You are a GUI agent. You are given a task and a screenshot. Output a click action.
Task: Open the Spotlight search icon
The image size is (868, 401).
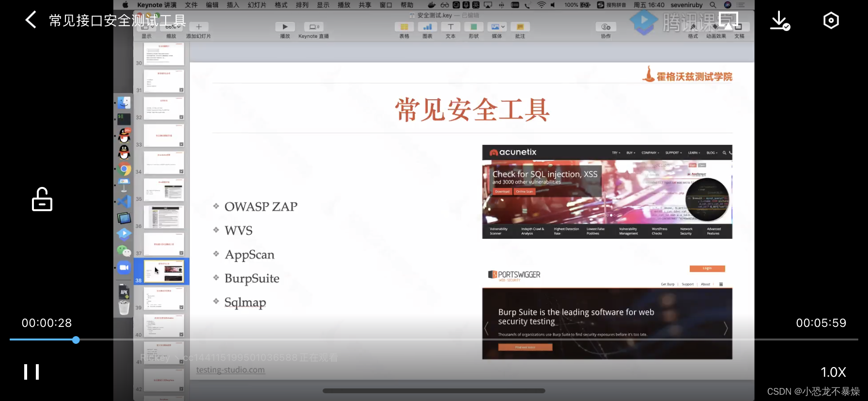(x=713, y=5)
